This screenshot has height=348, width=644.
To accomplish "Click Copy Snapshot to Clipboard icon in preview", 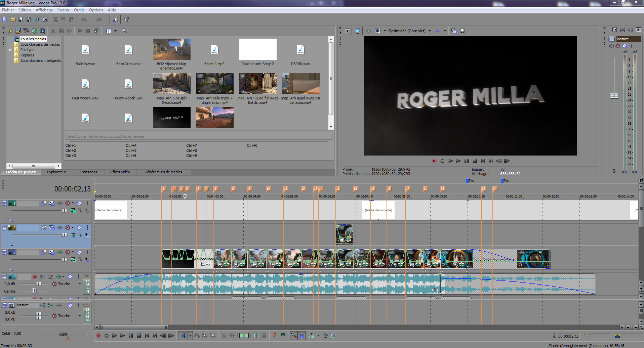I will click(x=454, y=31).
